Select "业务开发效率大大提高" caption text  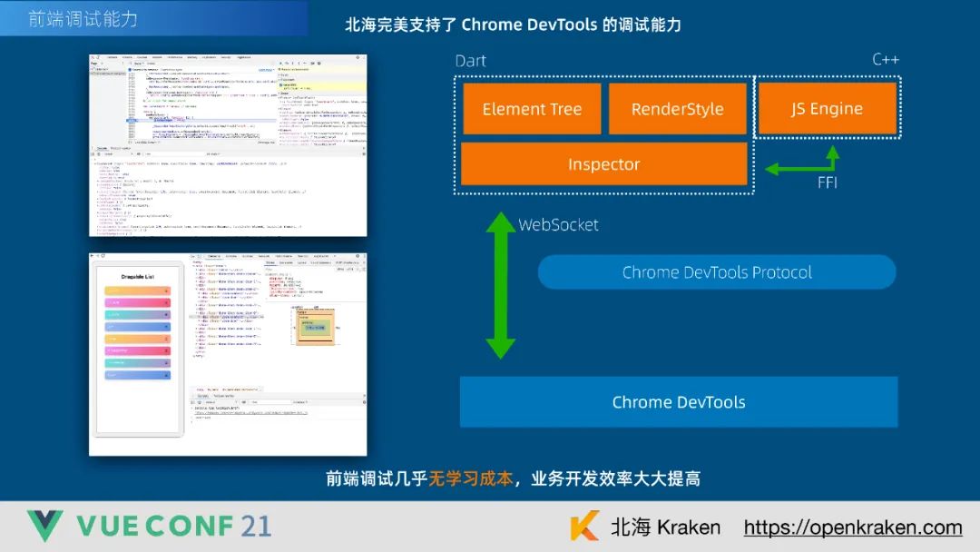click(x=615, y=478)
